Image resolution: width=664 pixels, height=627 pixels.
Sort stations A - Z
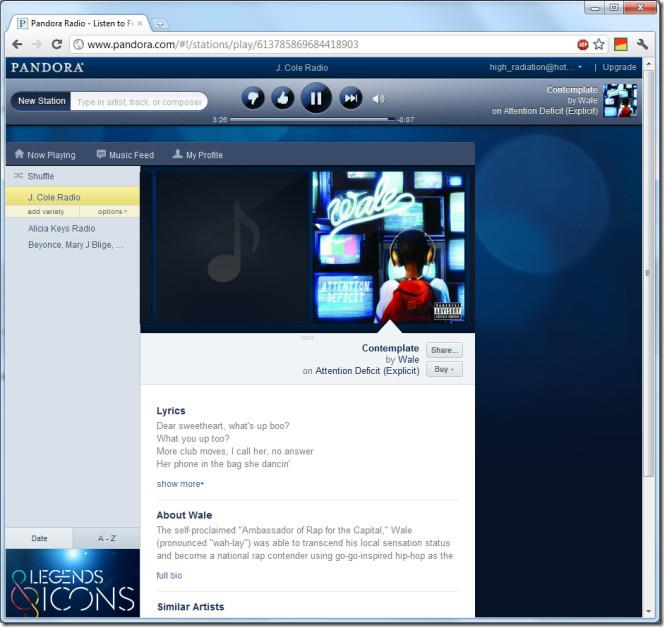pyautogui.click(x=106, y=538)
